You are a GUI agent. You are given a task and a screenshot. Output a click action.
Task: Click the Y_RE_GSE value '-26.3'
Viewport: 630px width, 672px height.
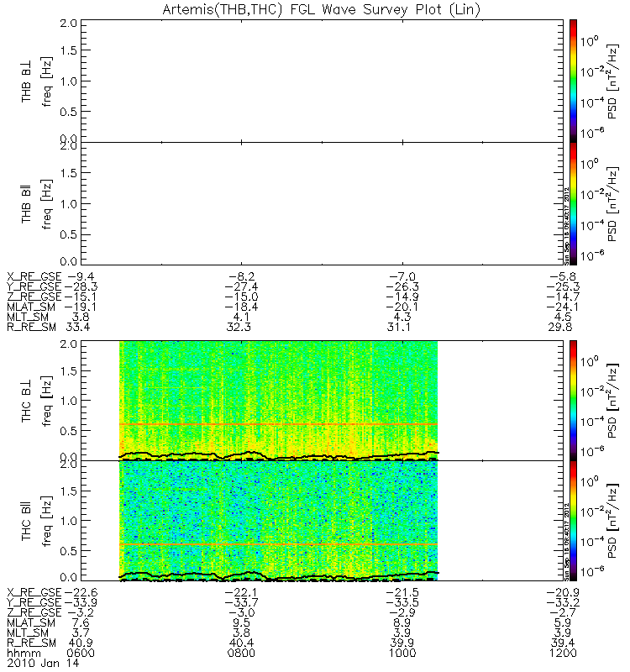tap(402, 286)
